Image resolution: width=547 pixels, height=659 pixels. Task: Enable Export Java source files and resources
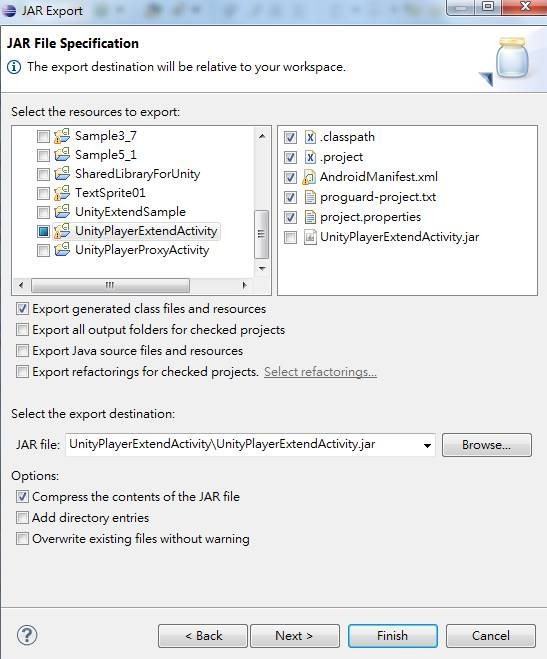click(x=22, y=350)
